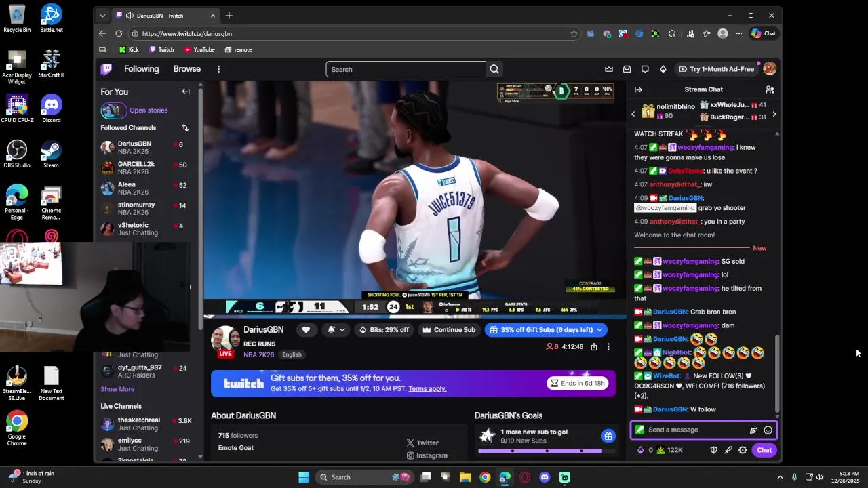Open File Explorer from the taskbar

pyautogui.click(x=465, y=477)
